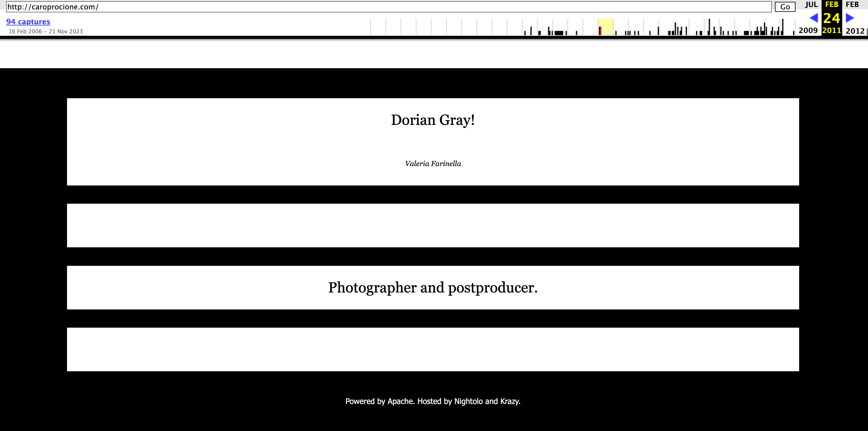This screenshot has width=868, height=431.
Task: Click the Go button
Action: pos(785,7)
